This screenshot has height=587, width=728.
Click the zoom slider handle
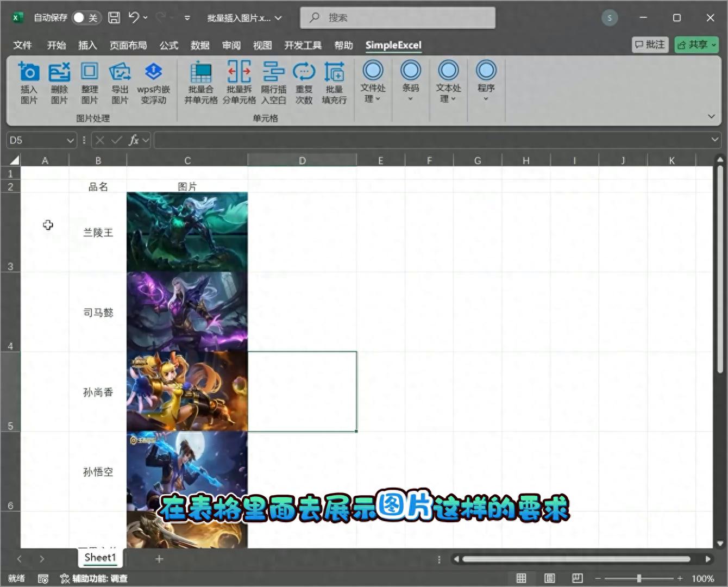click(639, 578)
